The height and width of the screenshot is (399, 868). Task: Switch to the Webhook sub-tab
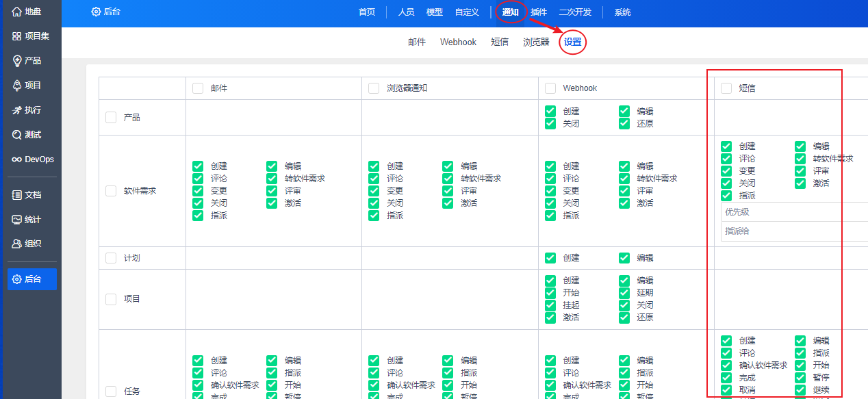(x=458, y=42)
